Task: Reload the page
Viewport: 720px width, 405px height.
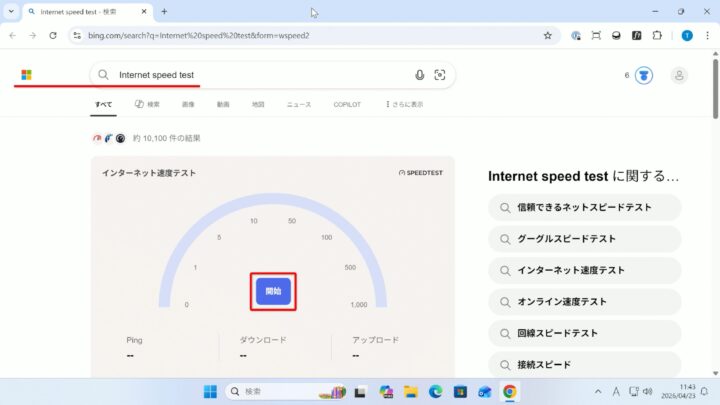Action: click(x=53, y=35)
